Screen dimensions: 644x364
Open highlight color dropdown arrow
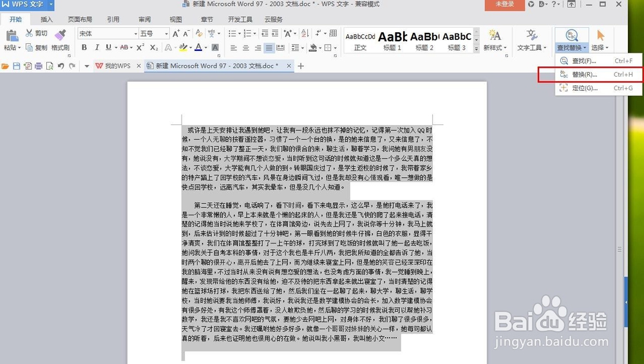[191, 48]
